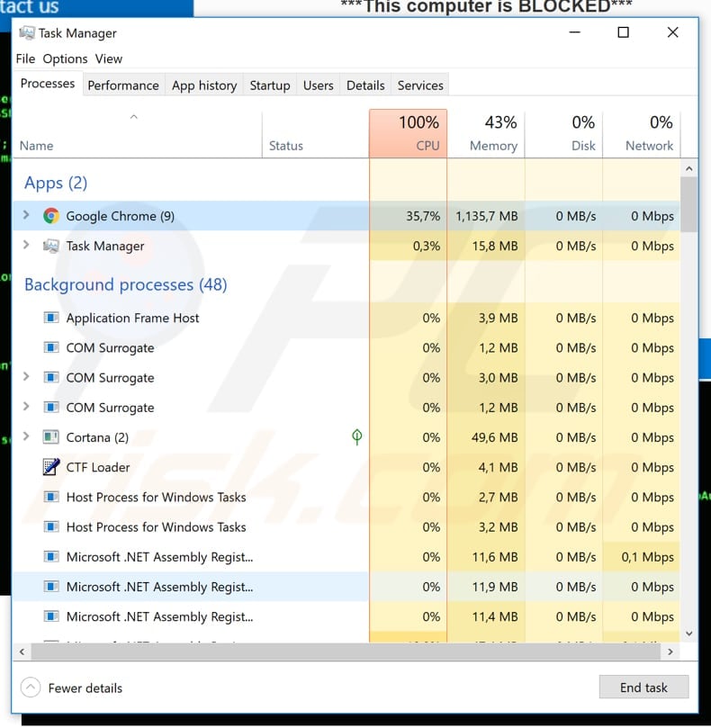Click the Apps (2) group heading
The width and height of the screenshot is (711, 728).
pyautogui.click(x=56, y=183)
